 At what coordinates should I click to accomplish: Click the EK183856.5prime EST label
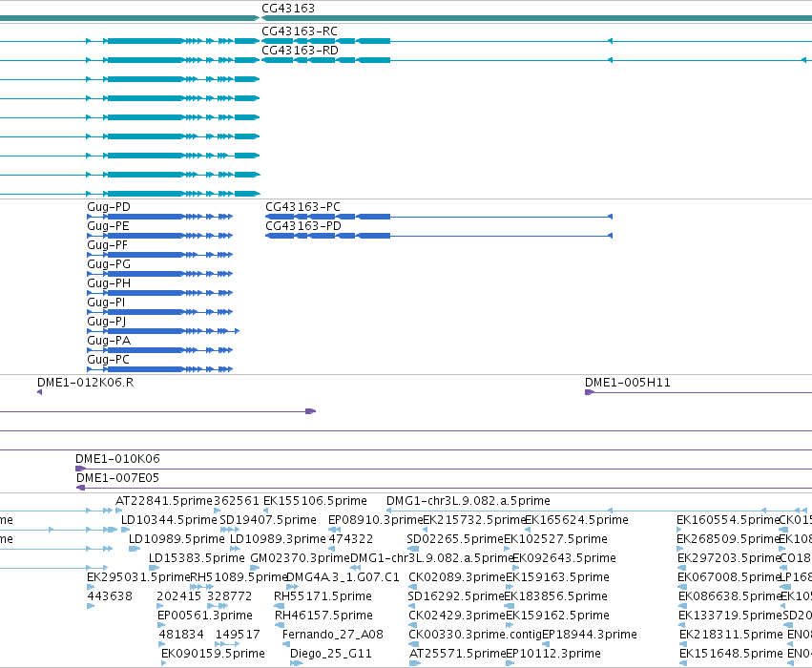556,596
